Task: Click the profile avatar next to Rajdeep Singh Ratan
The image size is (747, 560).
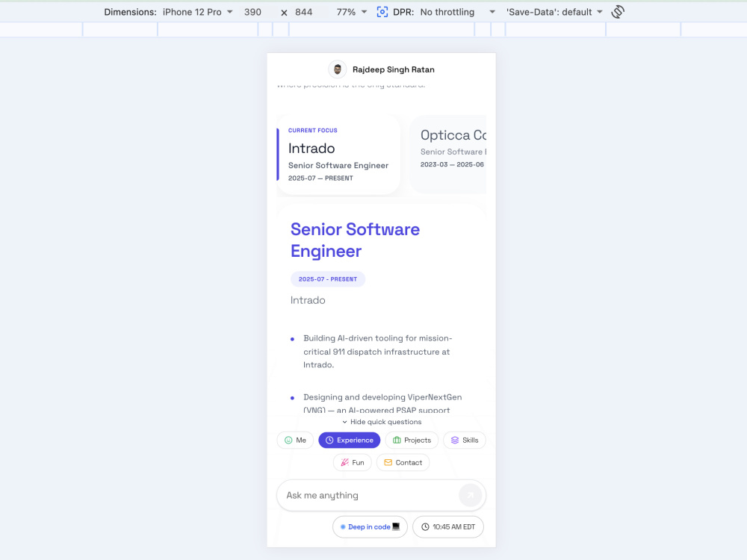Action: tap(338, 69)
